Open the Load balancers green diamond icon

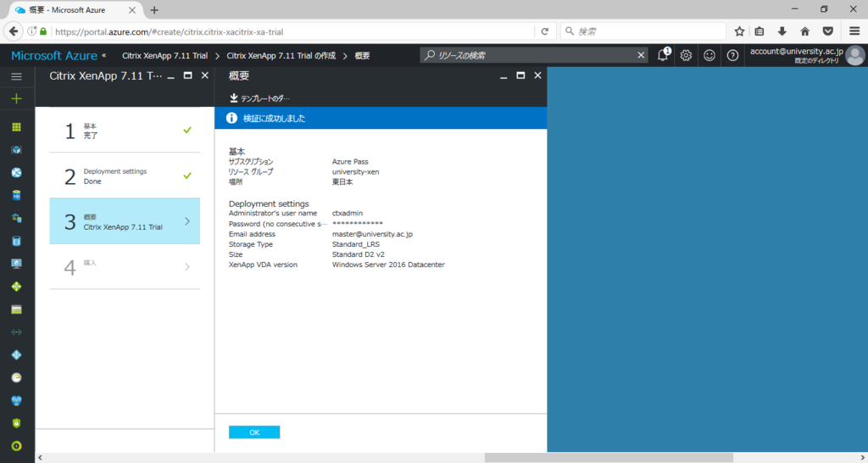coord(17,287)
